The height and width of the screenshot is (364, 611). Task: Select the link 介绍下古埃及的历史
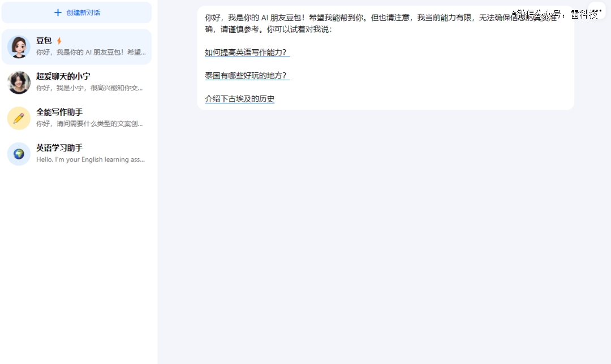[x=239, y=99]
